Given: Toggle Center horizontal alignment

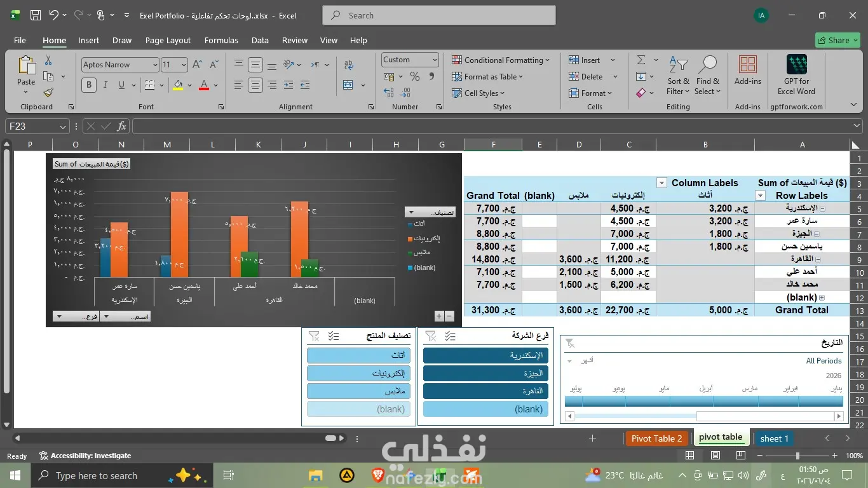Looking at the screenshot, I should pyautogui.click(x=255, y=85).
